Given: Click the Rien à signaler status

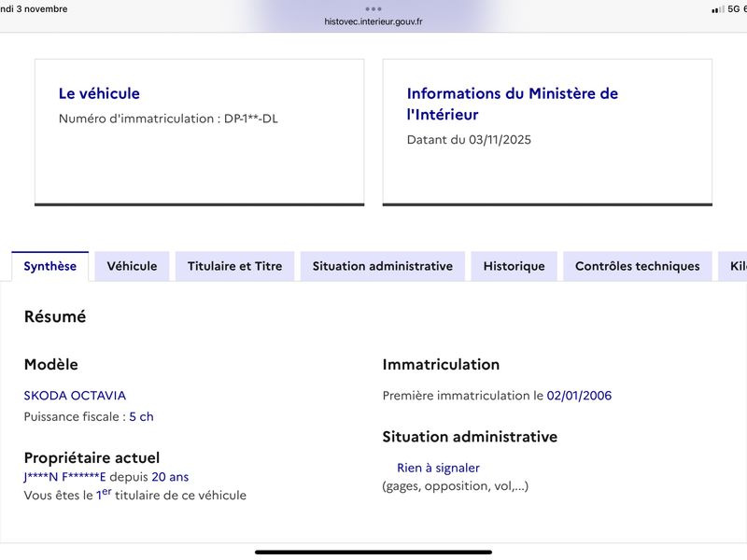Looking at the screenshot, I should click(x=438, y=469).
